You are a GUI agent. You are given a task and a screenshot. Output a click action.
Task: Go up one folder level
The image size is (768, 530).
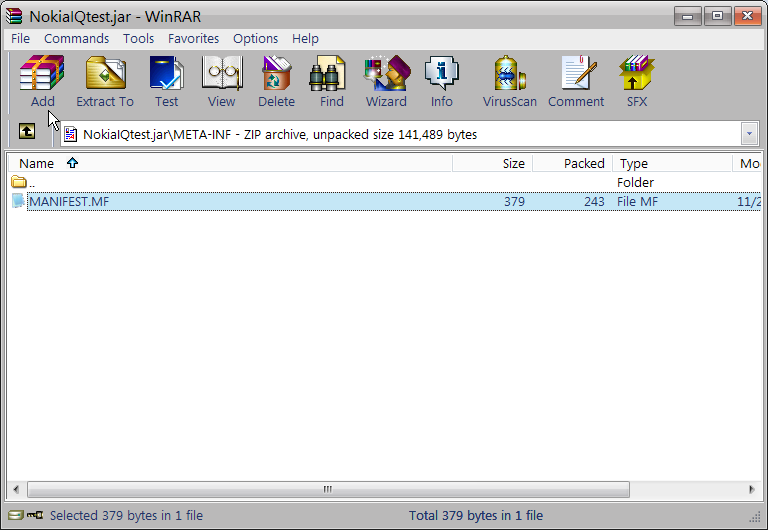27,131
